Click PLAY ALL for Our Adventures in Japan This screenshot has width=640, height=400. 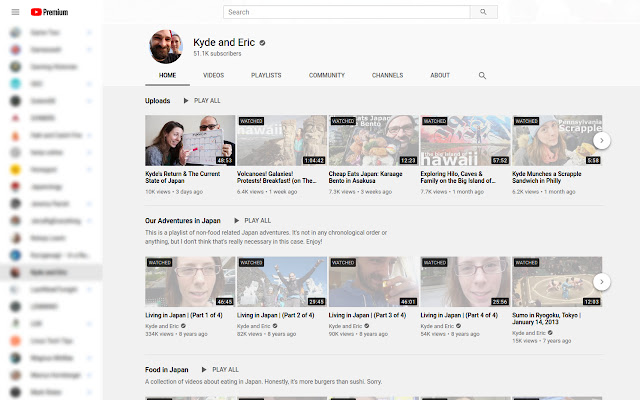pos(258,220)
